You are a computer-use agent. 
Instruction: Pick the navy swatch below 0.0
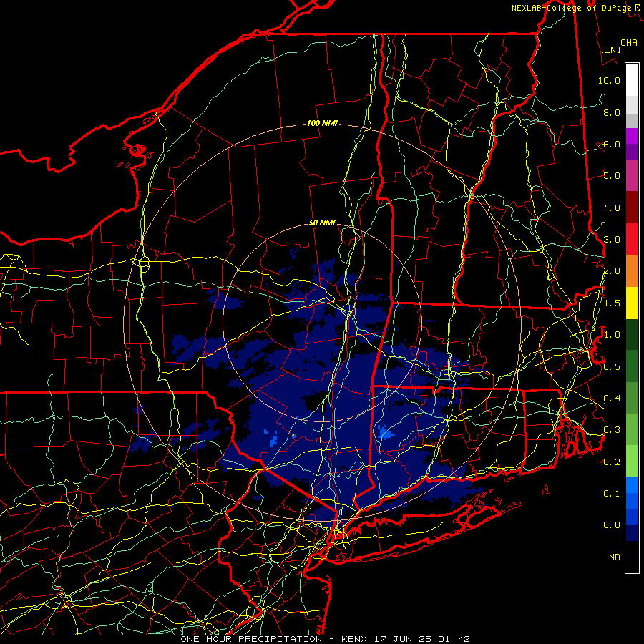coord(632,532)
